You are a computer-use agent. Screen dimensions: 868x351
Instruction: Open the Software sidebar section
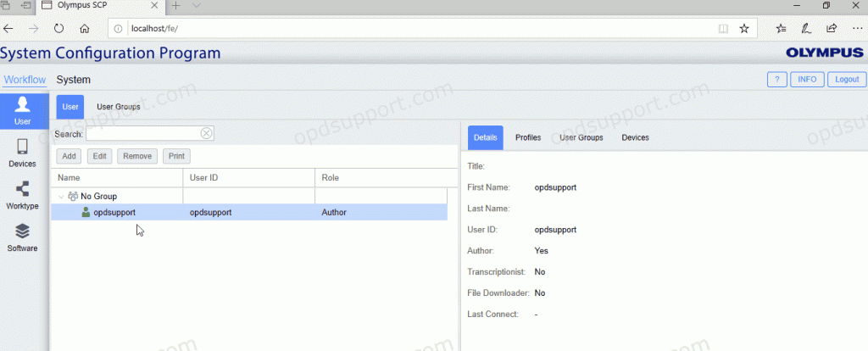[x=23, y=237]
